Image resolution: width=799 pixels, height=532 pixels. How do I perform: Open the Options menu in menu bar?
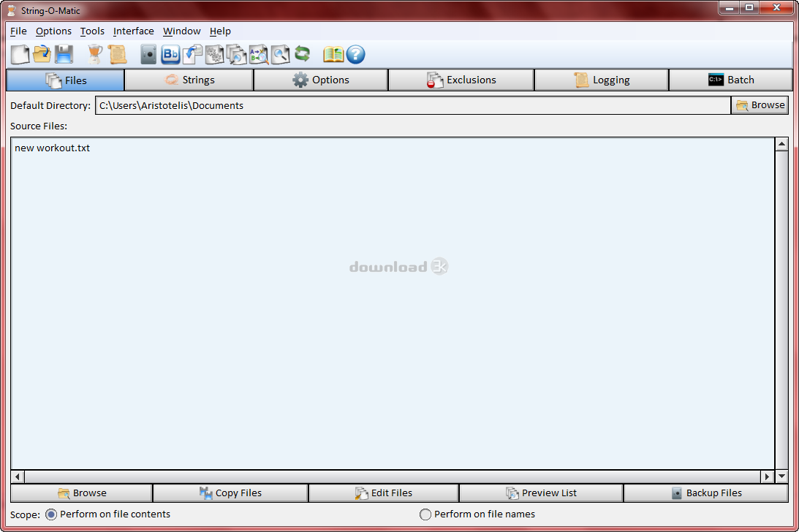53,31
